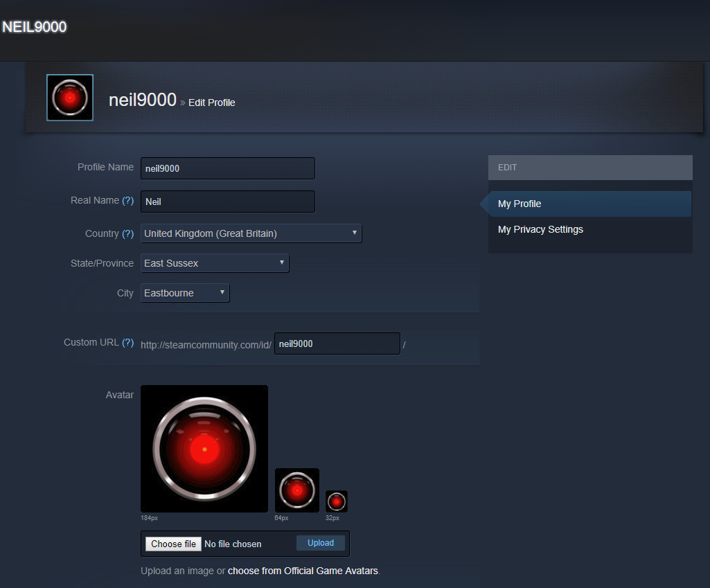Click the State/Province label
Image resolution: width=710 pixels, height=588 pixels.
(x=102, y=263)
